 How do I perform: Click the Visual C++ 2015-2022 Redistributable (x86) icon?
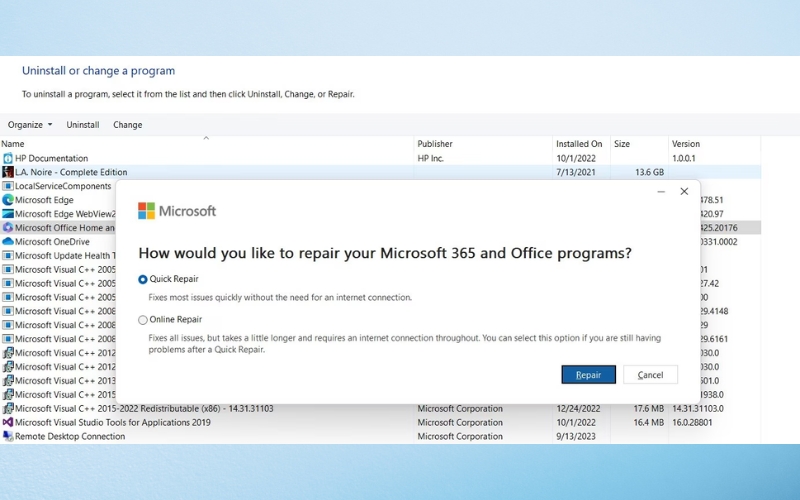[8, 408]
